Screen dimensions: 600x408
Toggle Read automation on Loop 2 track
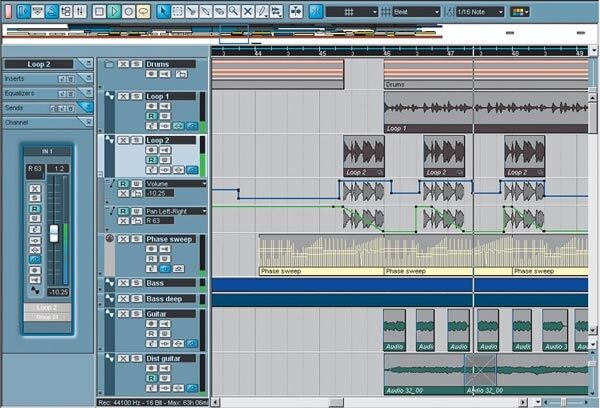coord(151,160)
